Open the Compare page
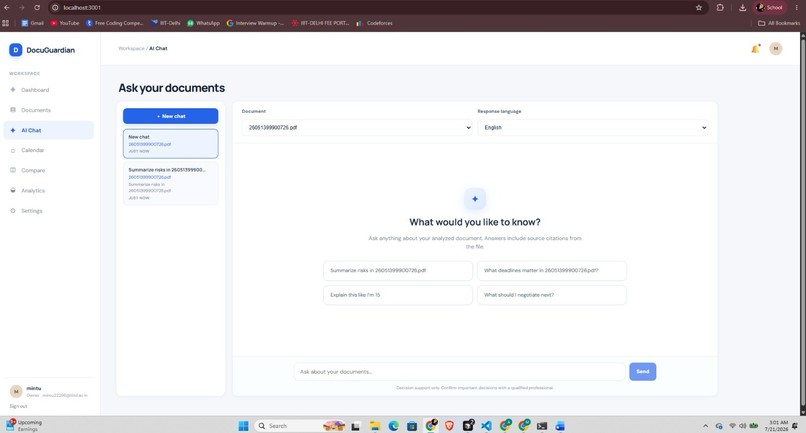 pos(49,170)
